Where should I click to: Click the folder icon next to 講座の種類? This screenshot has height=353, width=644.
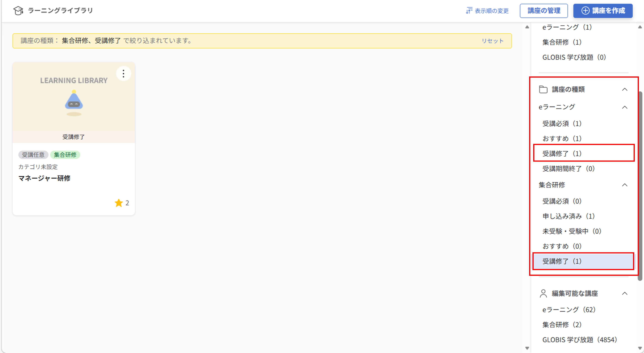coord(543,89)
